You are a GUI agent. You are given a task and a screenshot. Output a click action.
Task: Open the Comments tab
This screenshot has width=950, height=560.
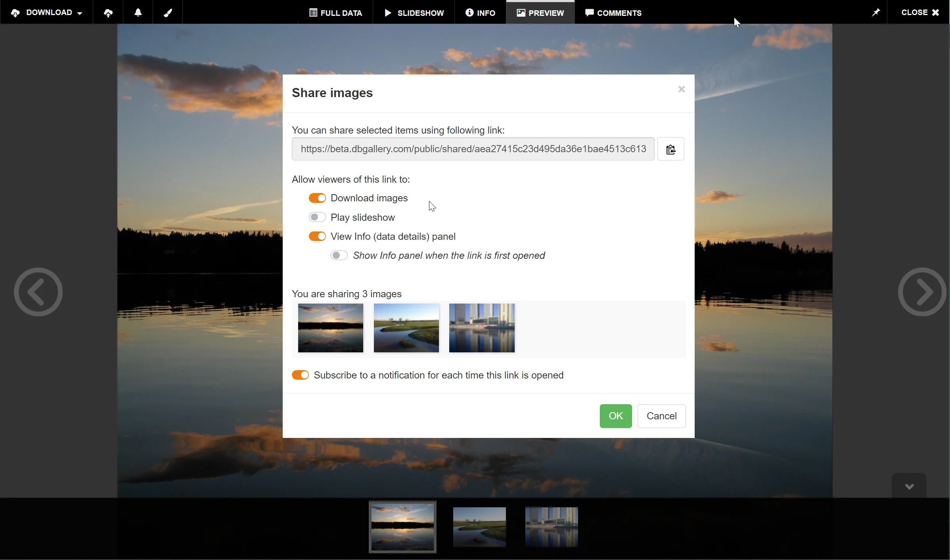pyautogui.click(x=613, y=13)
